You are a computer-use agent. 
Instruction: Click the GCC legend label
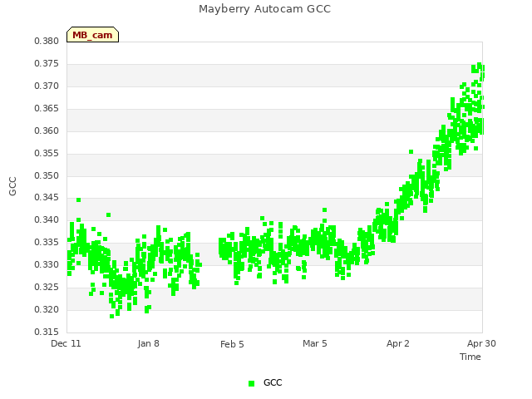coord(273,382)
